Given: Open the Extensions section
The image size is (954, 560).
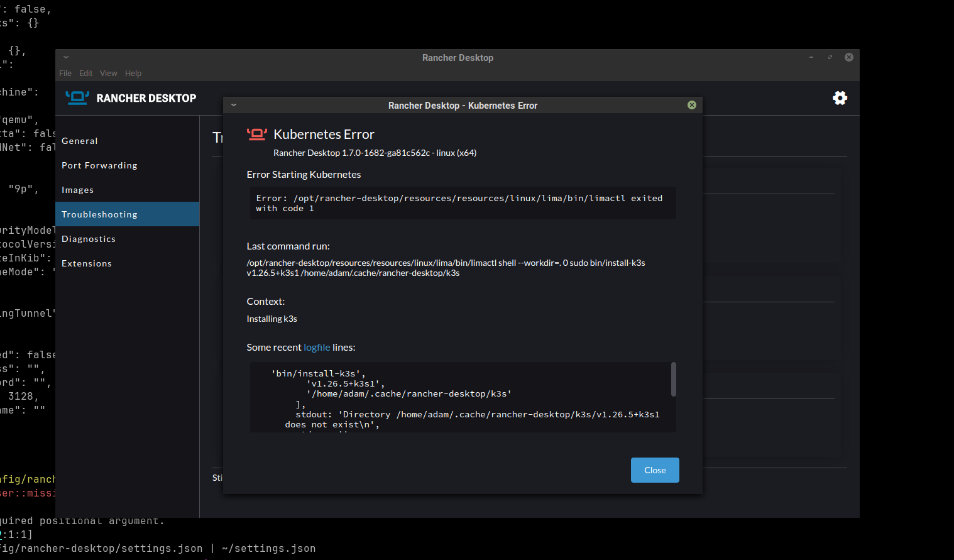Looking at the screenshot, I should coord(87,263).
